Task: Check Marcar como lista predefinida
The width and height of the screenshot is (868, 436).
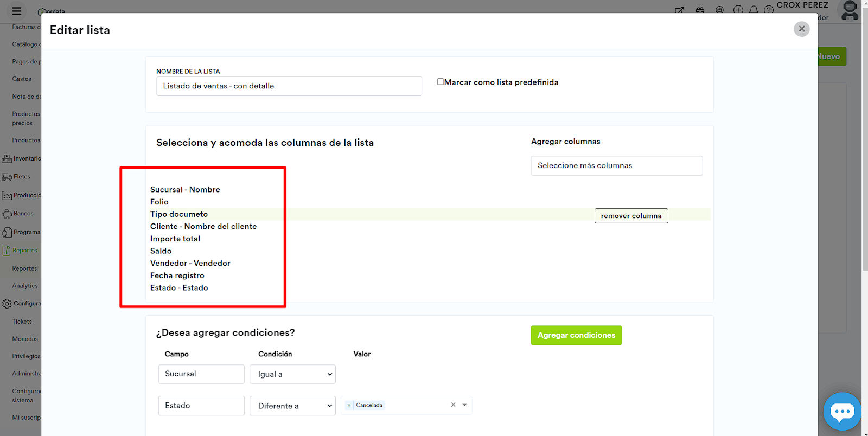Action: tap(441, 82)
